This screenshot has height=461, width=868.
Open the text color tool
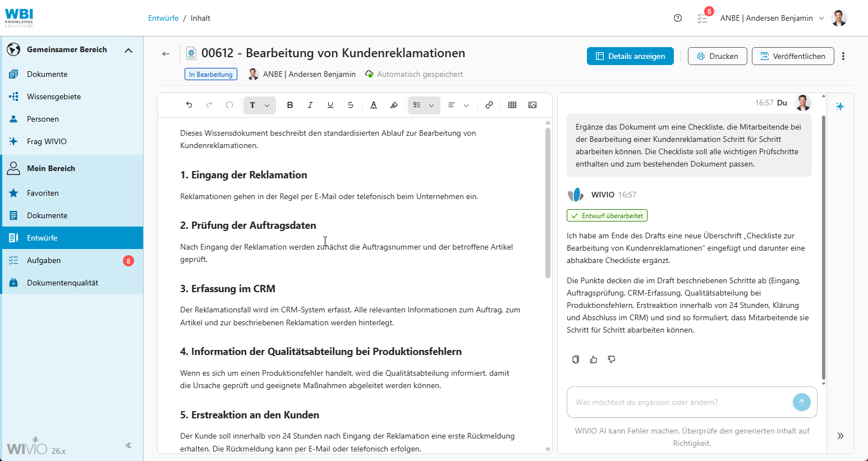pos(374,105)
